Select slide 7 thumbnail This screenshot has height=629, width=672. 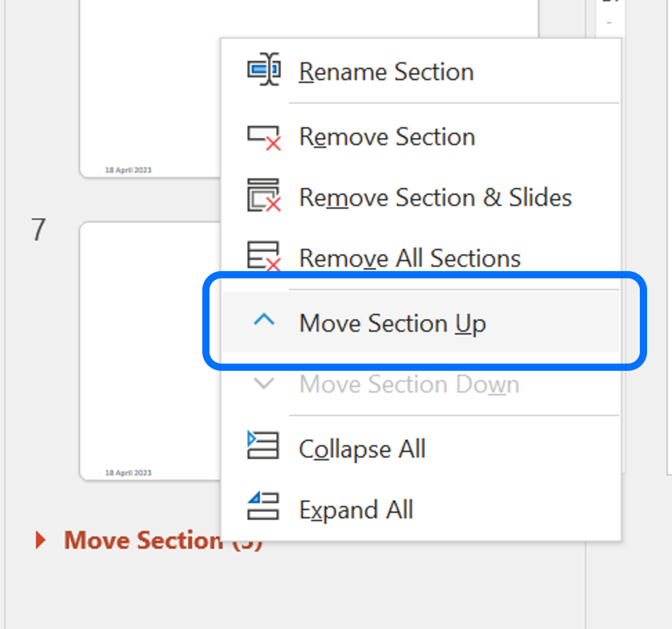coord(150,351)
